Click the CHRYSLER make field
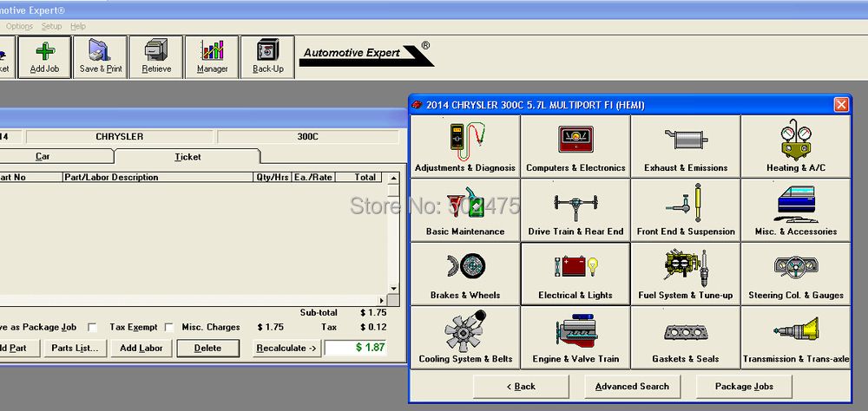This screenshot has height=411, width=868. (120, 137)
